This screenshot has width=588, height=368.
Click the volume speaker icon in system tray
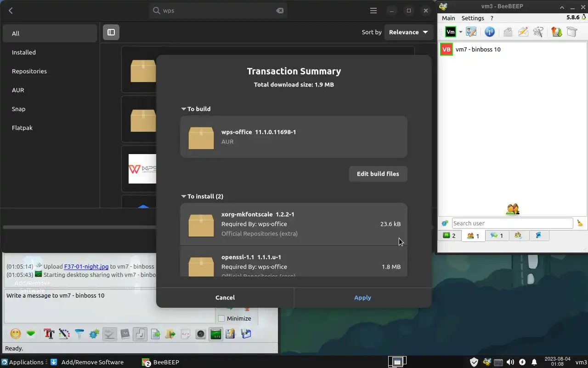pos(510,362)
